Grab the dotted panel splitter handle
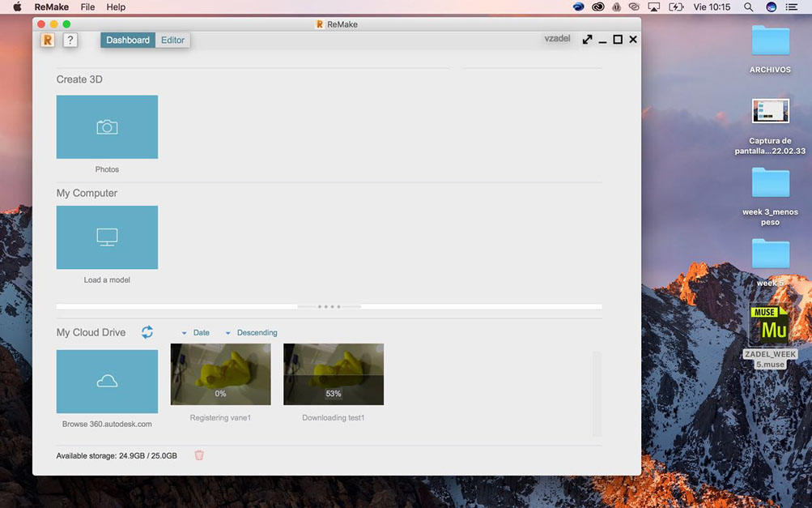This screenshot has width=812, height=508. pos(329,307)
